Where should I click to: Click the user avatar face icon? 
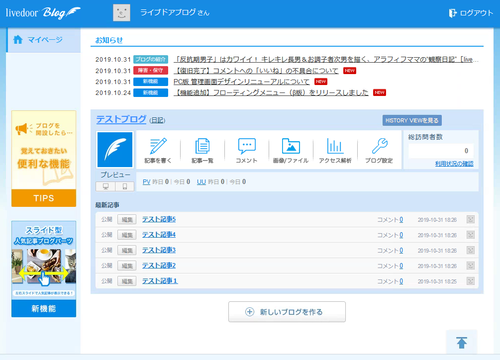click(121, 13)
